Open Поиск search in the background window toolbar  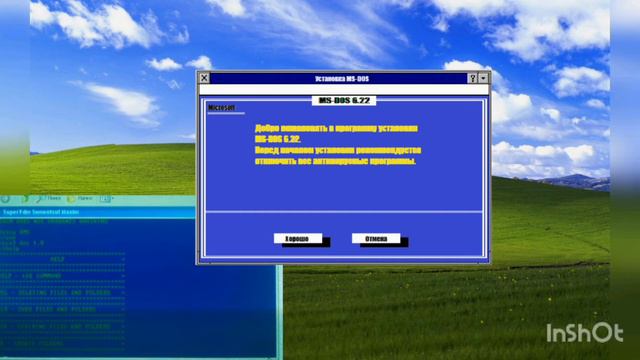[x=49, y=199]
